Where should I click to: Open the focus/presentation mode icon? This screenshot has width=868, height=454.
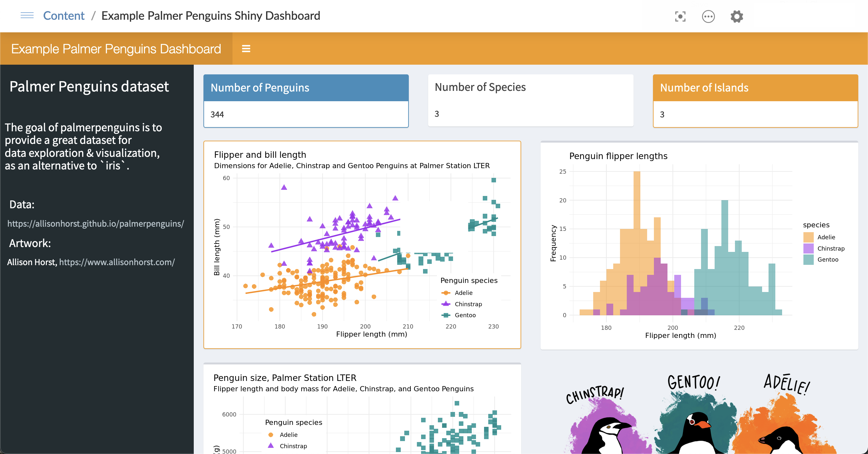(680, 16)
